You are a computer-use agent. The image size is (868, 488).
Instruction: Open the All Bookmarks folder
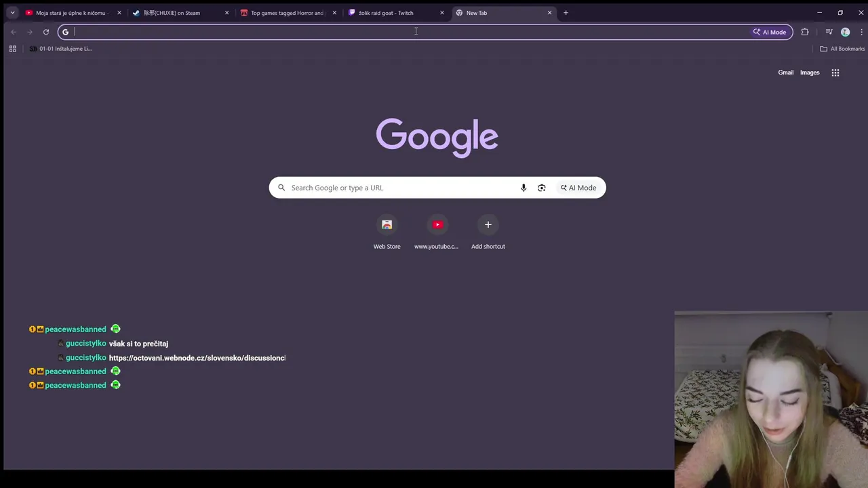842,49
